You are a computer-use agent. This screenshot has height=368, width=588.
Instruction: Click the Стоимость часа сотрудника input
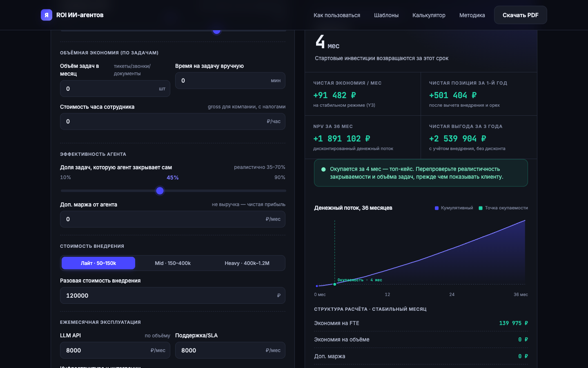[x=173, y=121]
